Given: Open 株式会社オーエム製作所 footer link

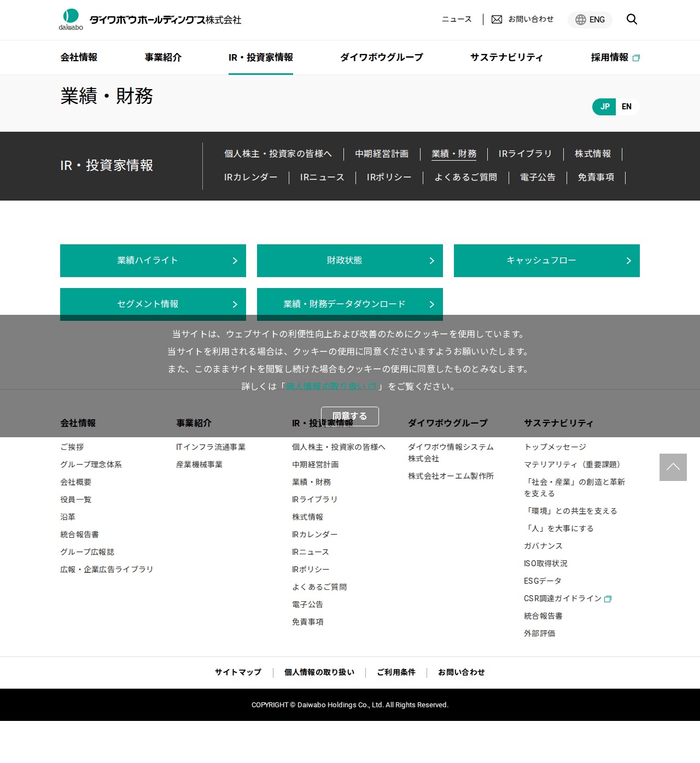Looking at the screenshot, I should pos(451,476).
